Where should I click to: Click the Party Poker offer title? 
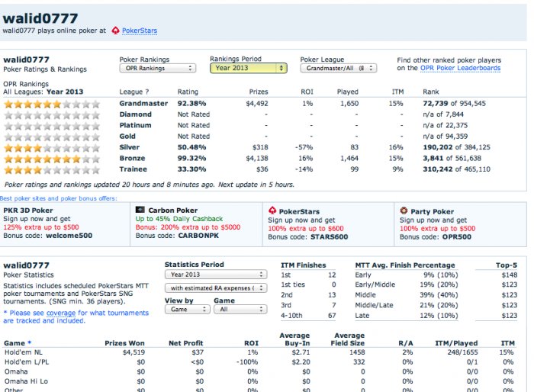[433, 211]
